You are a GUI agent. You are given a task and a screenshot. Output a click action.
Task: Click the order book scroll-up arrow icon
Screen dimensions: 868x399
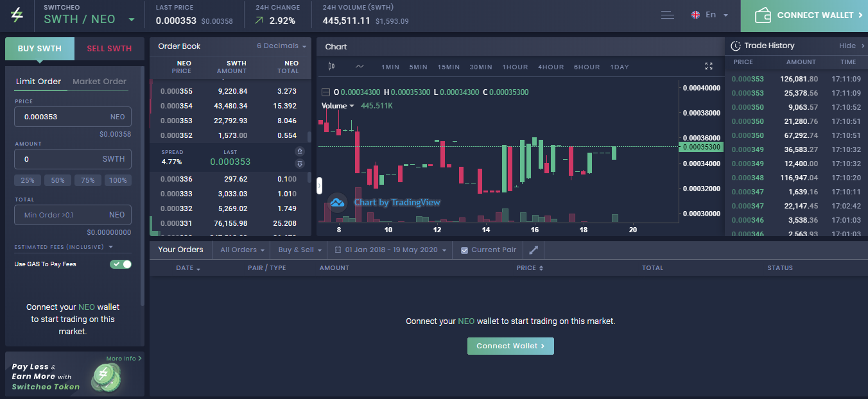pyautogui.click(x=299, y=151)
